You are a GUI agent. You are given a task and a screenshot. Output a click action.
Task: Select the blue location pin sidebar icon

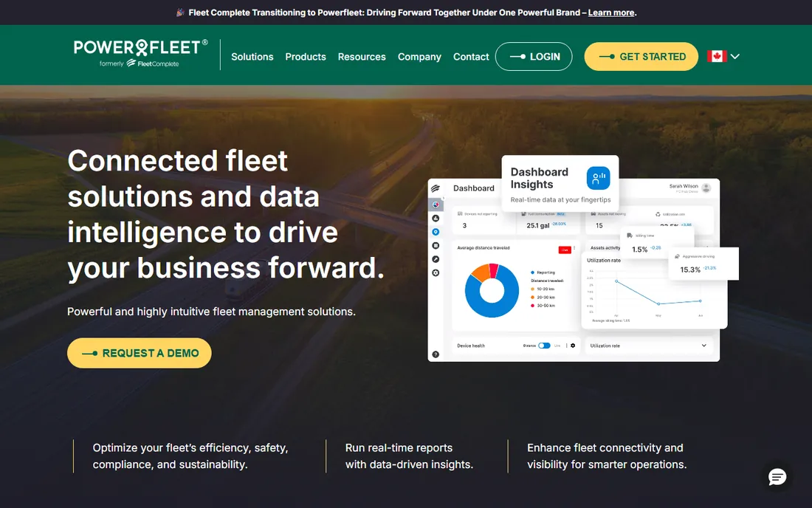click(436, 232)
